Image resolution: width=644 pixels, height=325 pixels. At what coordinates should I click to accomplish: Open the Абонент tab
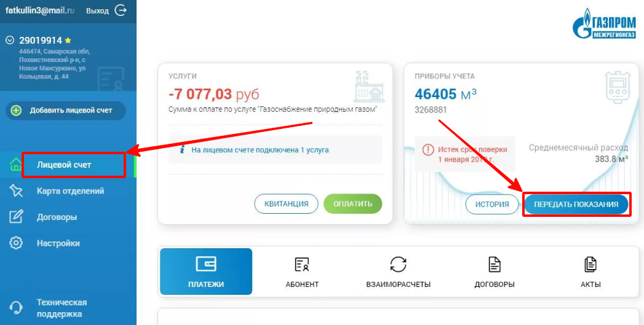click(x=302, y=272)
